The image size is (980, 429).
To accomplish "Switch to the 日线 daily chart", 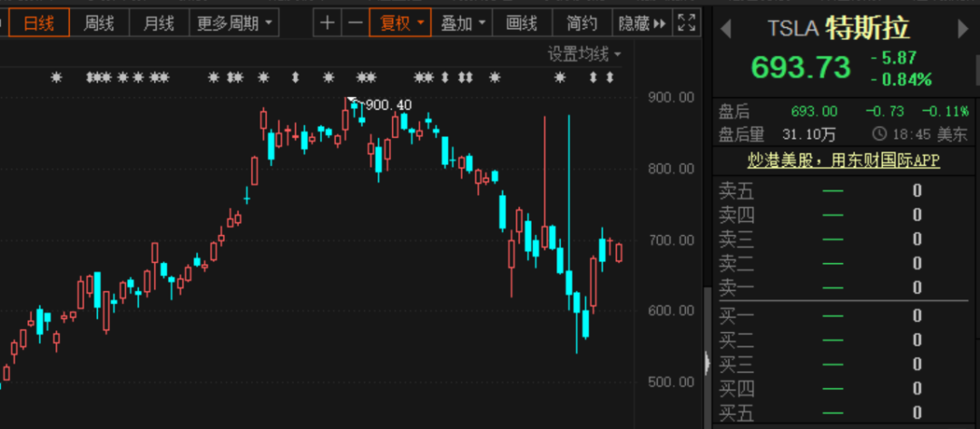I will point(38,24).
